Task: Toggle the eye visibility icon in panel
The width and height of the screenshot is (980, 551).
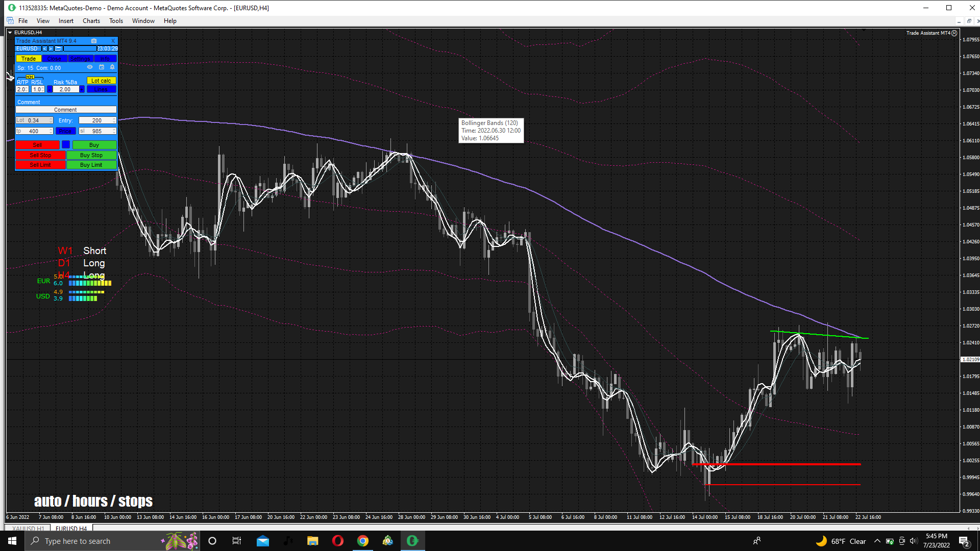Action: pos(90,67)
